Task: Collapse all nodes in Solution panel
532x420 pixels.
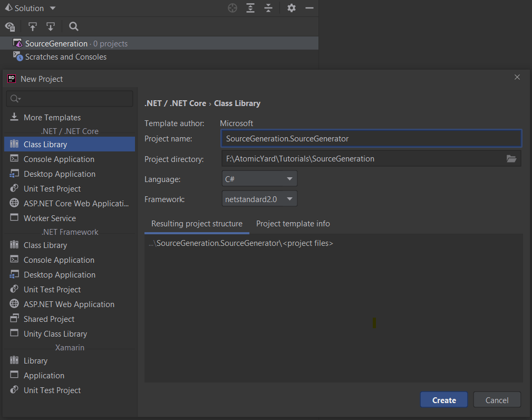Action: click(x=268, y=8)
